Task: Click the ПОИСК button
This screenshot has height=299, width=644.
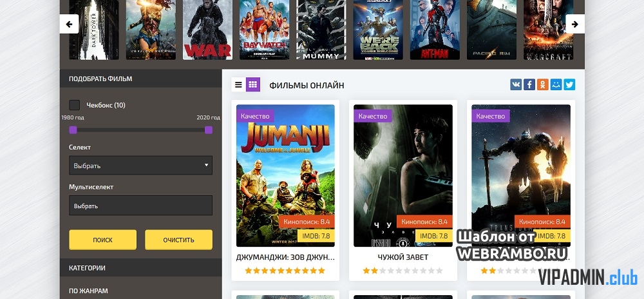Action: click(x=102, y=240)
